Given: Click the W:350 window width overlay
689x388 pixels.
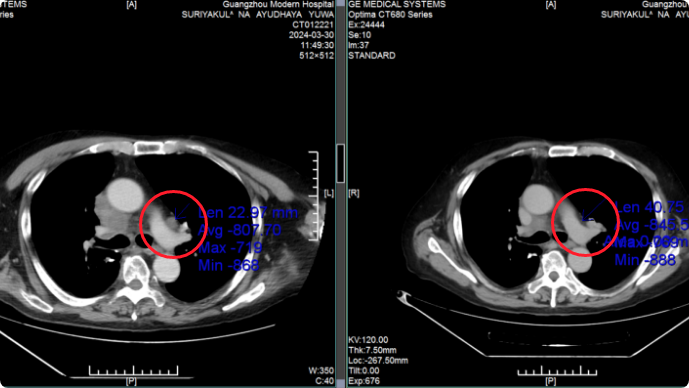Looking at the screenshot, I should point(321,370).
